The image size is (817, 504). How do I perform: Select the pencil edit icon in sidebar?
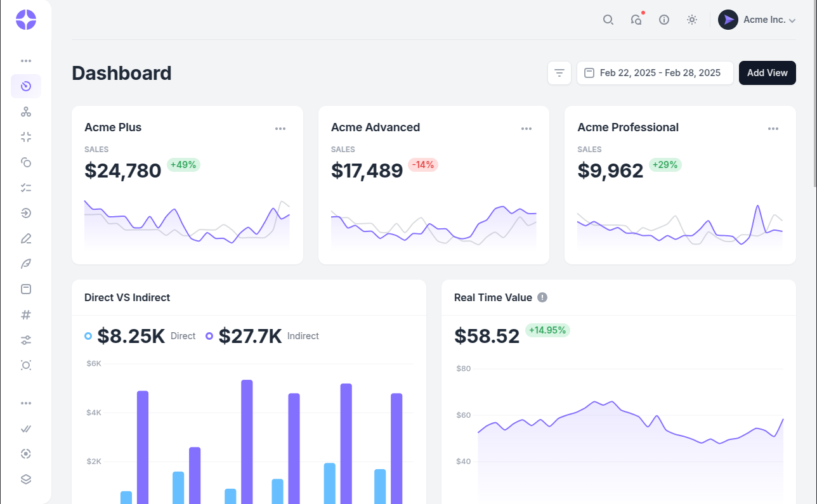pyautogui.click(x=26, y=238)
